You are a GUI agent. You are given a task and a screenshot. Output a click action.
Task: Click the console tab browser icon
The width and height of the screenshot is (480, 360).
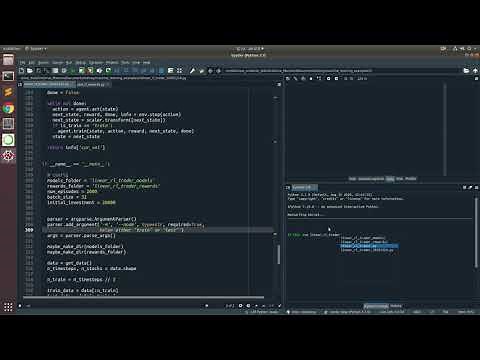tap(288, 188)
